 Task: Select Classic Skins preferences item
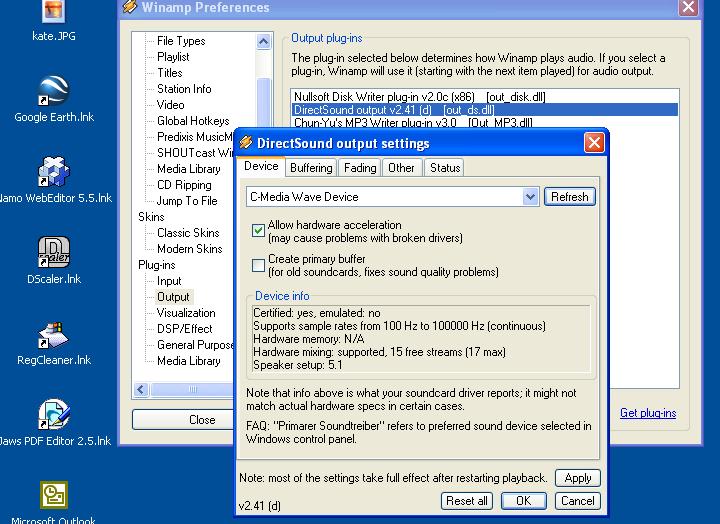(x=188, y=233)
